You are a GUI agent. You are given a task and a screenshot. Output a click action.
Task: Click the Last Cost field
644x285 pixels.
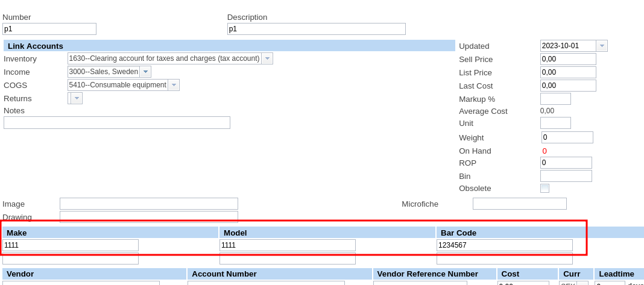(568, 86)
